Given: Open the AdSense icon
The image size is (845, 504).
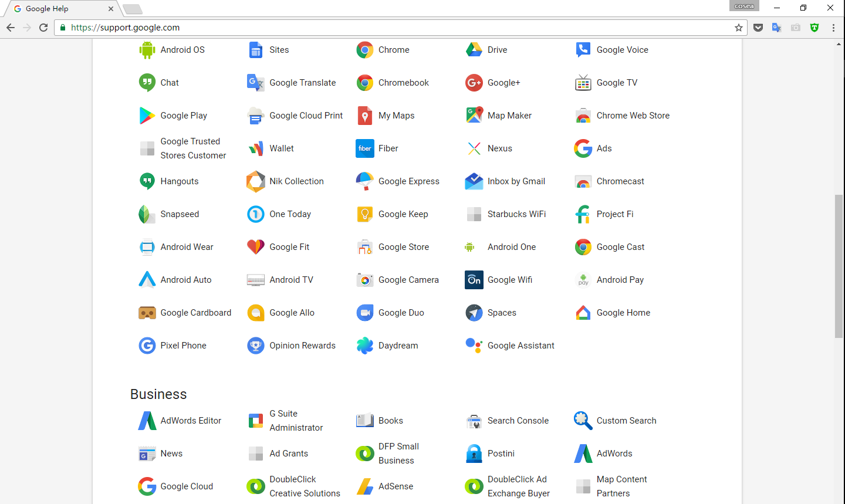Looking at the screenshot, I should point(365,486).
